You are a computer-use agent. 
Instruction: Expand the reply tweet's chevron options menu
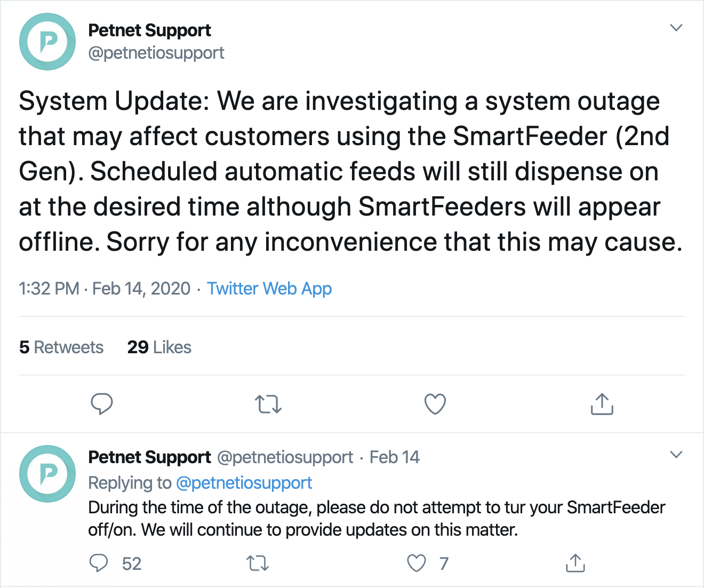pos(676,455)
